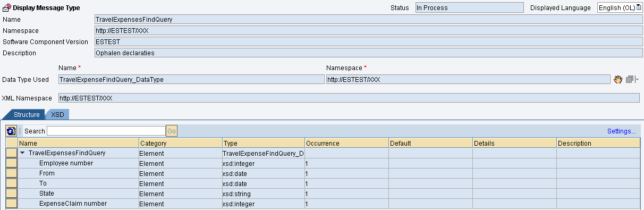Select row selector for Employee number
Screen dimensions: 644x210
coord(12,163)
